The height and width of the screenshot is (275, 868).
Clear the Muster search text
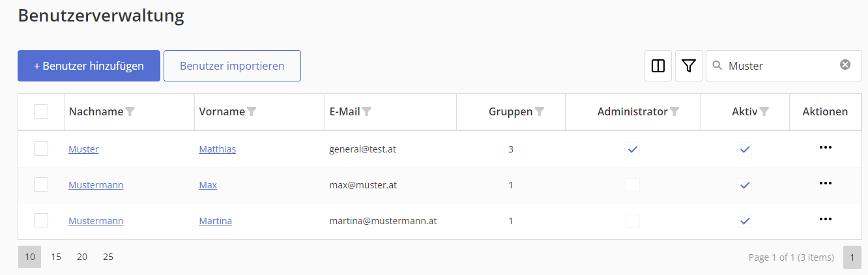click(x=845, y=65)
